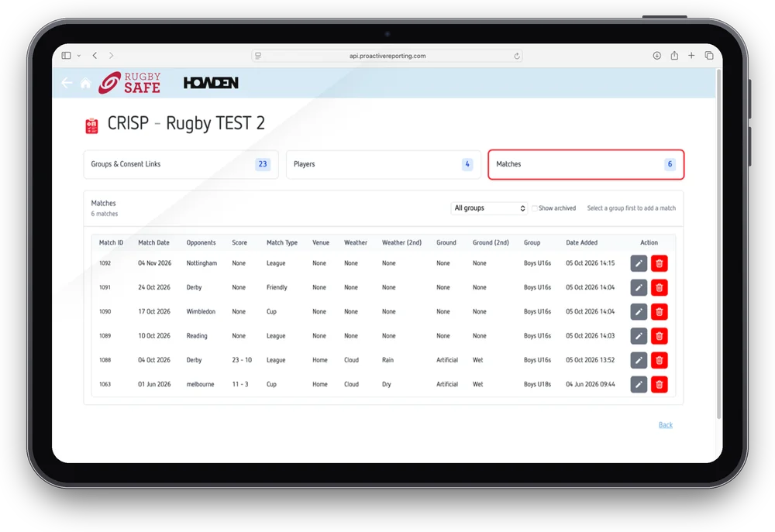Click the Boys U18s group cell

coord(537,384)
